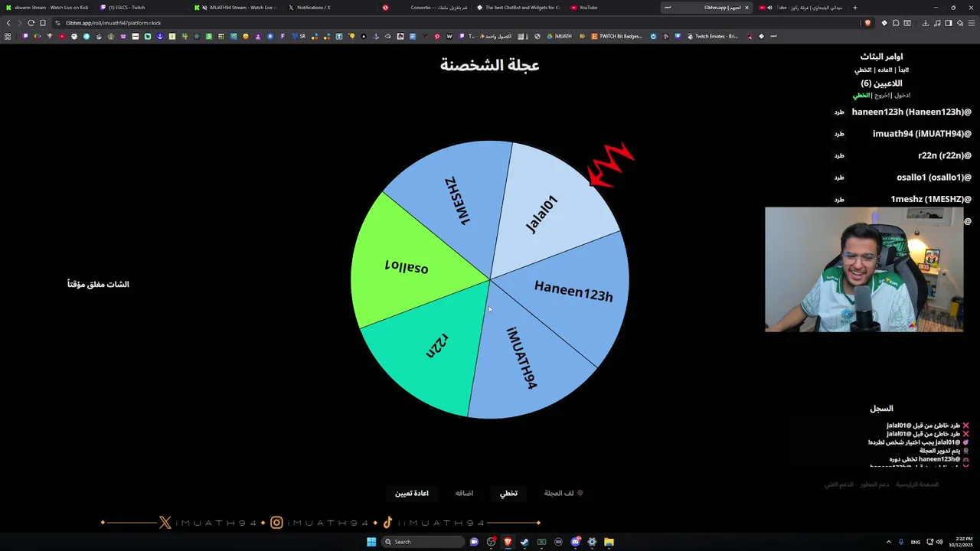Viewport: 980px width, 551px height.
Task: Open File Explorer from the taskbar
Action: (609, 542)
